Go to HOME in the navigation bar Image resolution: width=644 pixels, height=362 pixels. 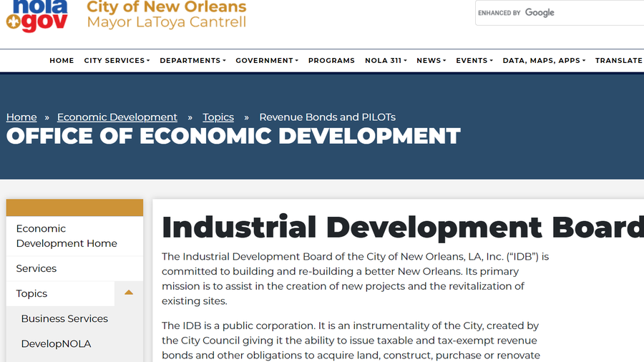click(x=62, y=60)
